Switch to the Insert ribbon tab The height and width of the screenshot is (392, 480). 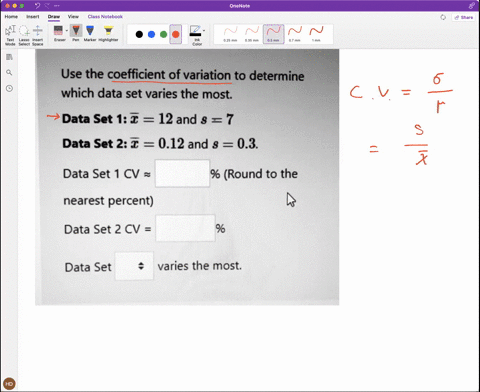click(33, 17)
